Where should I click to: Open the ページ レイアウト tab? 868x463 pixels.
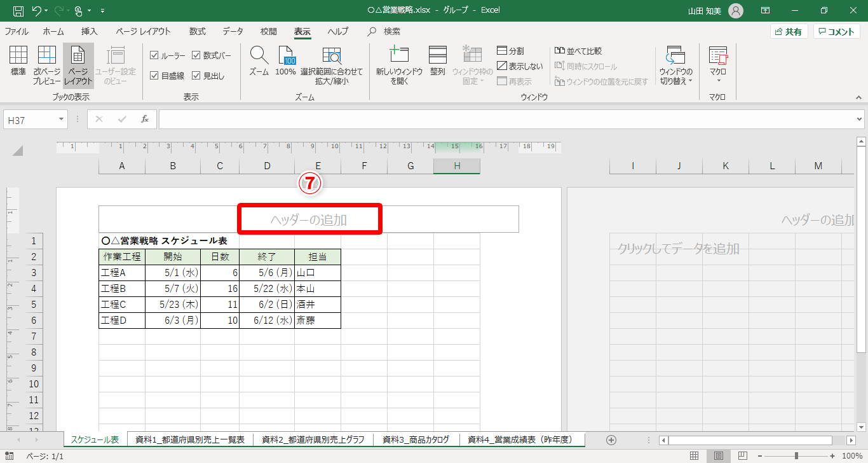coord(143,31)
